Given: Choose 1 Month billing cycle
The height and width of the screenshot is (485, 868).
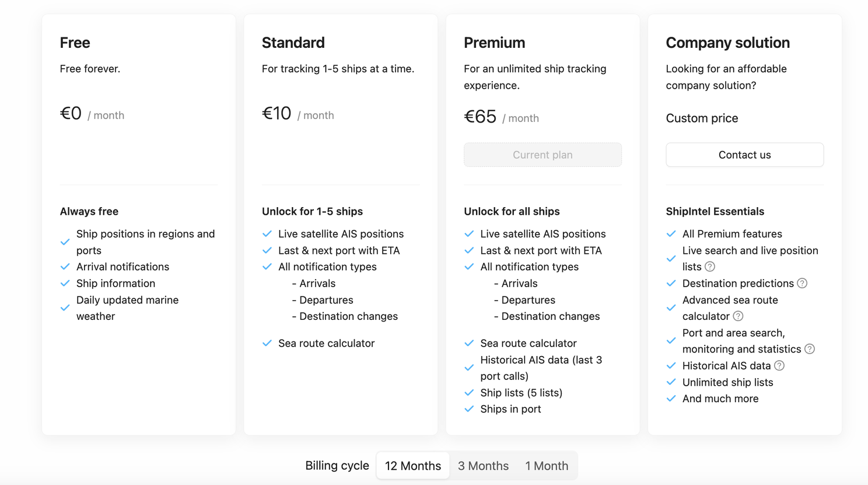Looking at the screenshot, I should [x=546, y=466].
